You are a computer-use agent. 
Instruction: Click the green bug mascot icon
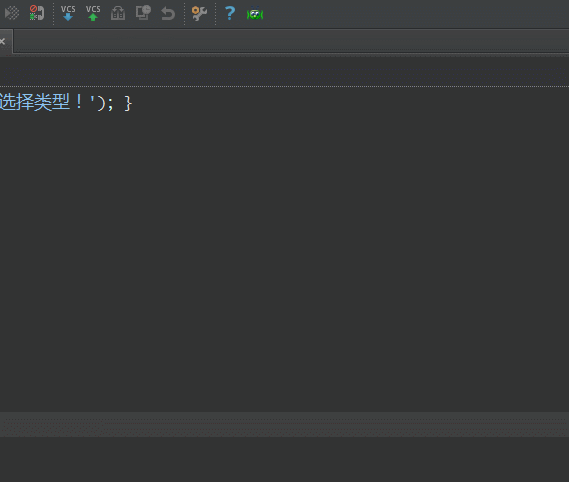pos(255,14)
